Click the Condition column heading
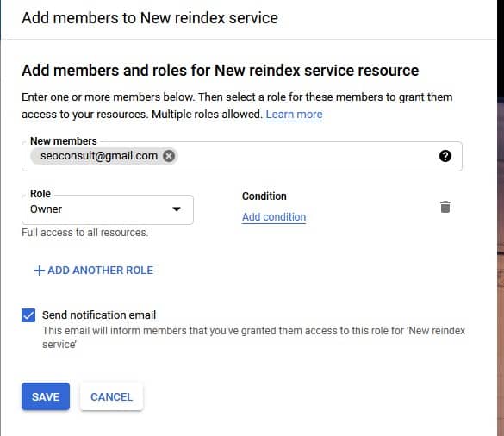 pyautogui.click(x=264, y=196)
